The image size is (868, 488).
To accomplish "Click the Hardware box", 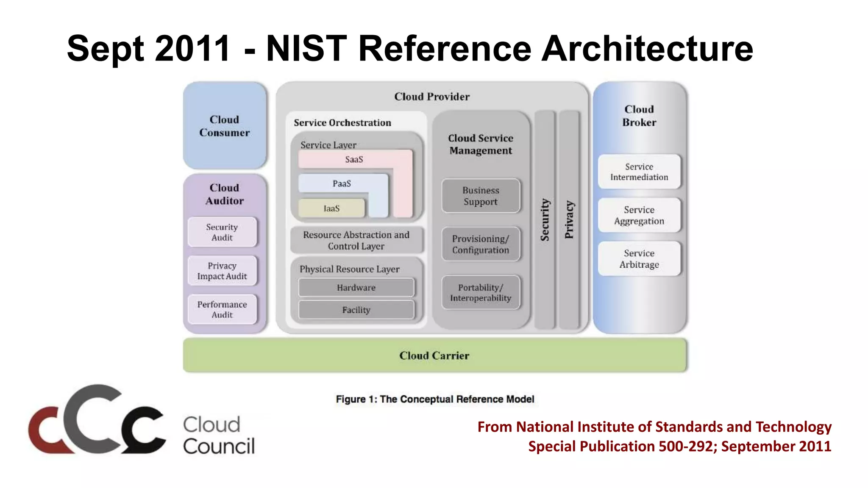I will [x=356, y=288].
